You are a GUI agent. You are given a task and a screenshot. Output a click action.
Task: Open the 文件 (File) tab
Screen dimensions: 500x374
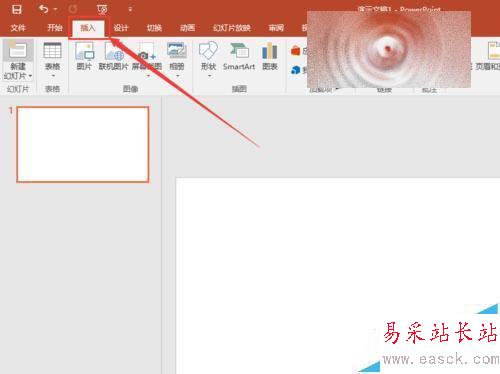(18, 28)
